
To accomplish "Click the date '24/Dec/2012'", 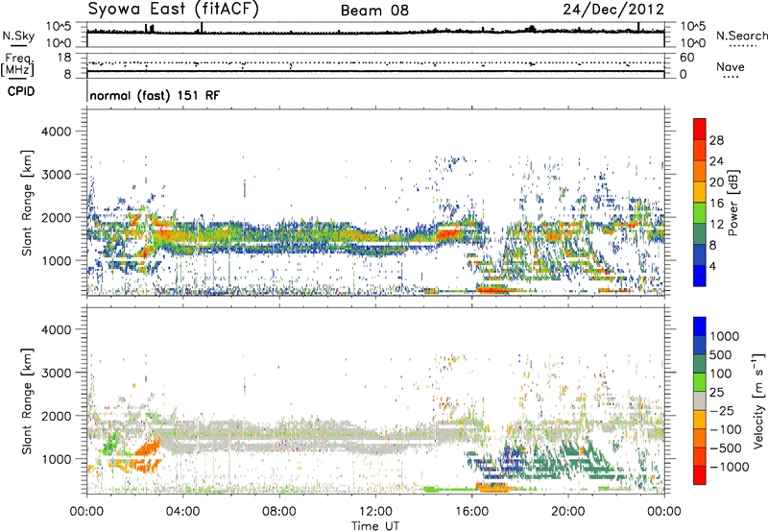I will [x=613, y=10].
